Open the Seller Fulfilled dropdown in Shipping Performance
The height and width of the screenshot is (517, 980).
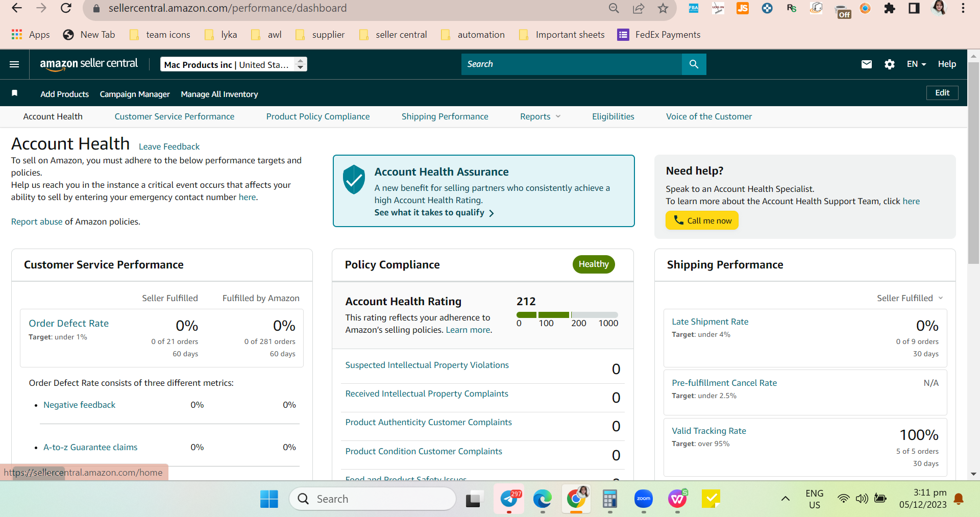(910, 298)
